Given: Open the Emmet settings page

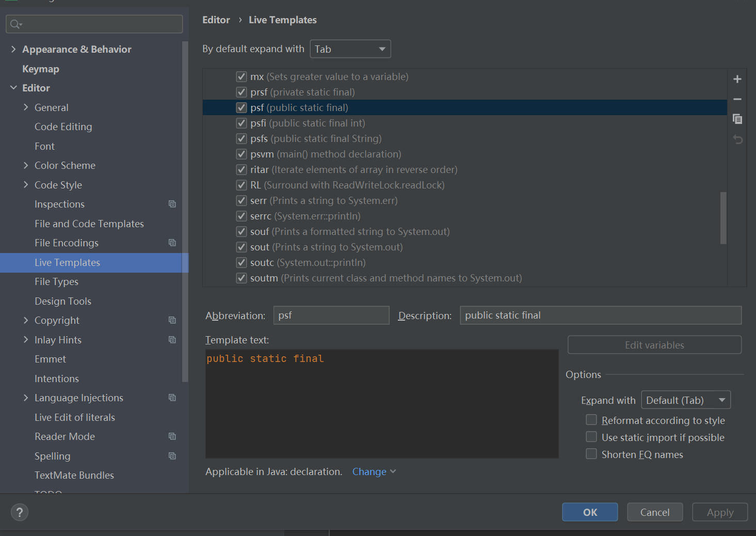Looking at the screenshot, I should tap(50, 359).
